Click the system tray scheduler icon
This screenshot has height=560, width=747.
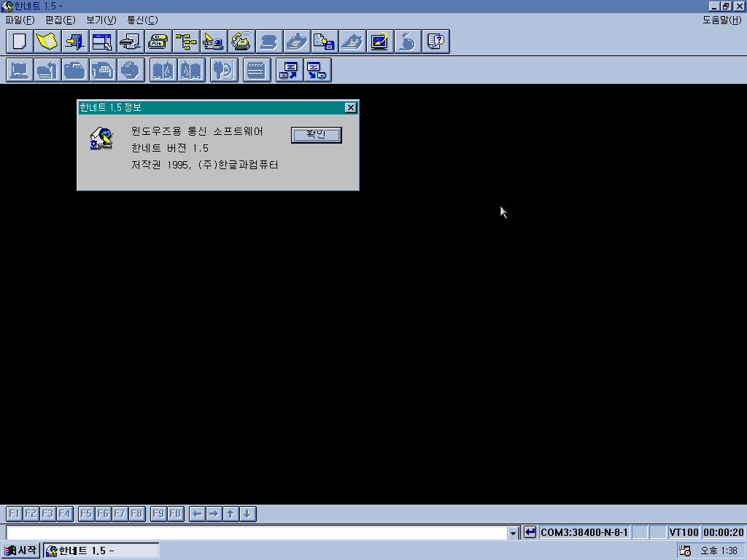click(x=685, y=551)
